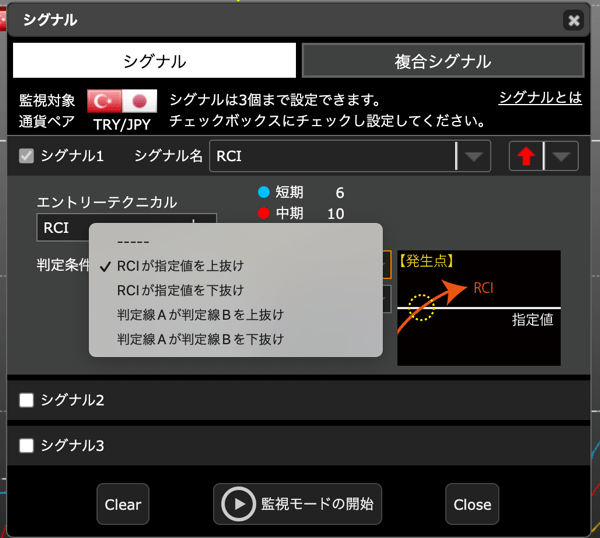The image size is (600, 538).
Task: Start monitoring with 監視モードの開始 button
Action: (297, 504)
